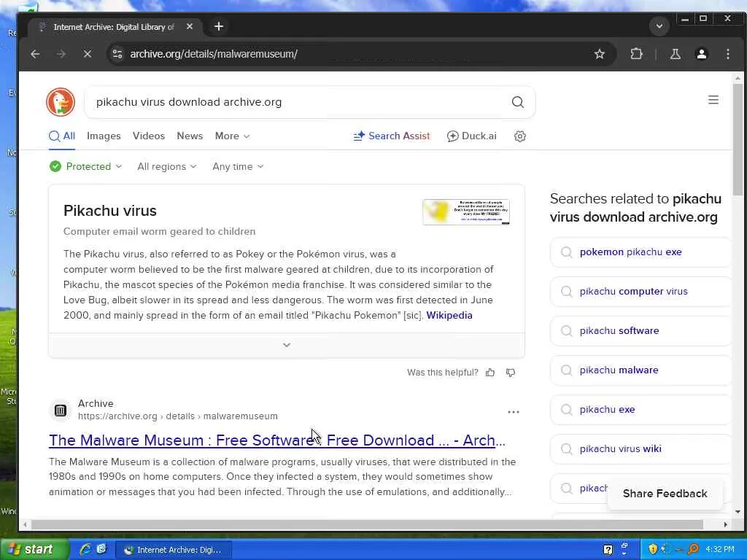Open Duck.ai chat
The width and height of the screenshot is (747, 560).
pyautogui.click(x=472, y=136)
